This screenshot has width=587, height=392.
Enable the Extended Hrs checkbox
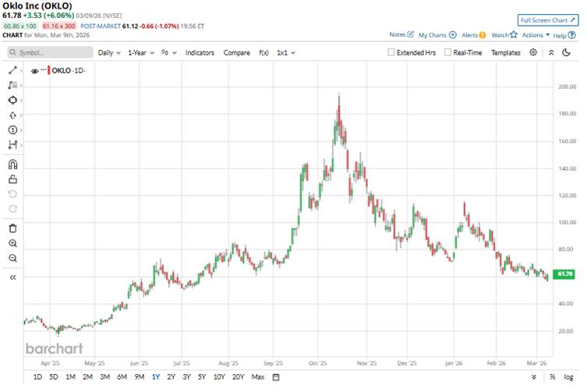tap(391, 52)
